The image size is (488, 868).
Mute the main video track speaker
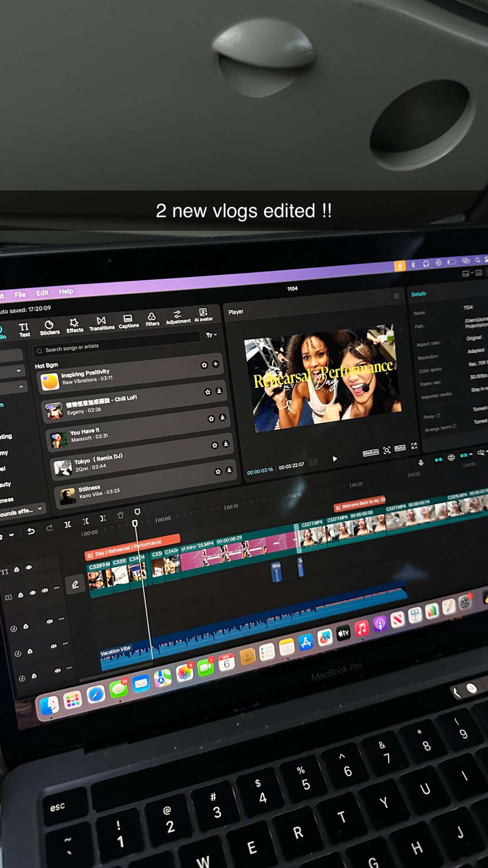click(45, 590)
